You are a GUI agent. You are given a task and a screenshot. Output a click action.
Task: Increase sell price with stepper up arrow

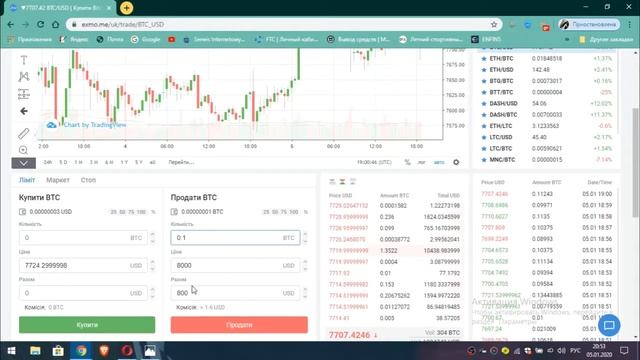pyautogui.click(x=305, y=262)
